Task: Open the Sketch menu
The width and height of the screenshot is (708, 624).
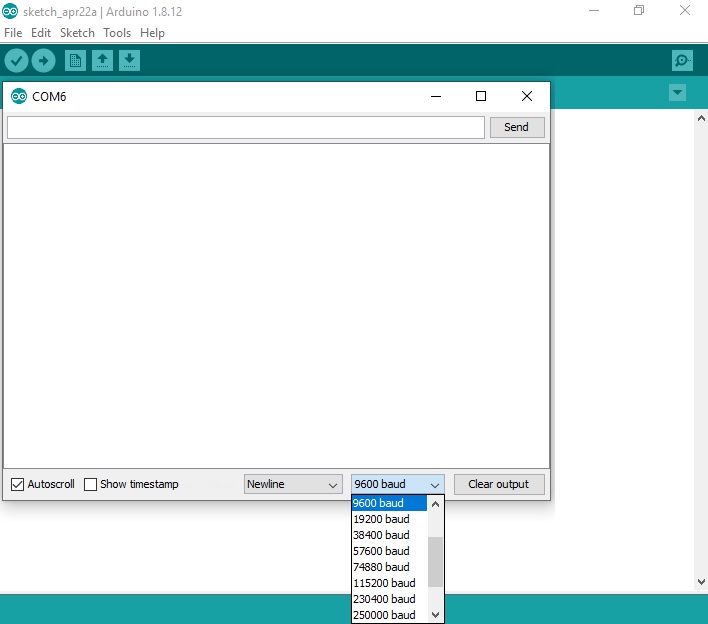Action: coord(77,33)
